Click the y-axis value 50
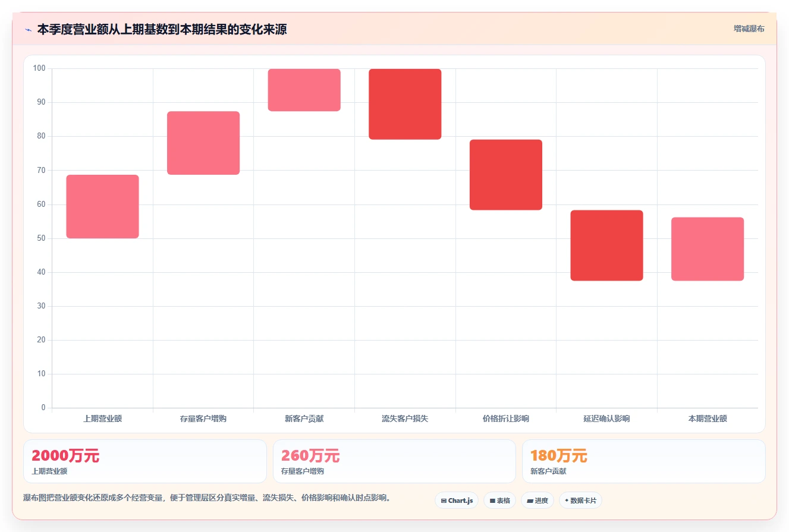The height and width of the screenshot is (532, 789). click(41, 238)
